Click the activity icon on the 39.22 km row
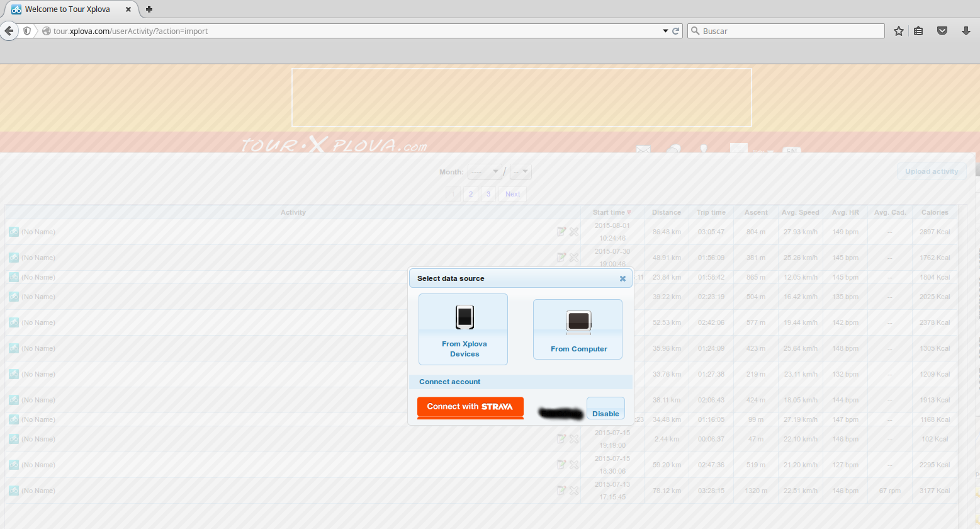The width and height of the screenshot is (980, 529). 14,297
